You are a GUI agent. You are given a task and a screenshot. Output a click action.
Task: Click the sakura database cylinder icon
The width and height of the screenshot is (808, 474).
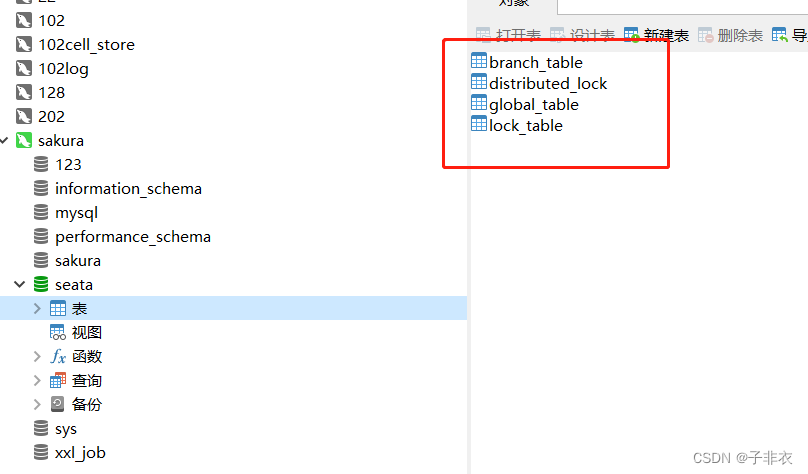pos(41,260)
